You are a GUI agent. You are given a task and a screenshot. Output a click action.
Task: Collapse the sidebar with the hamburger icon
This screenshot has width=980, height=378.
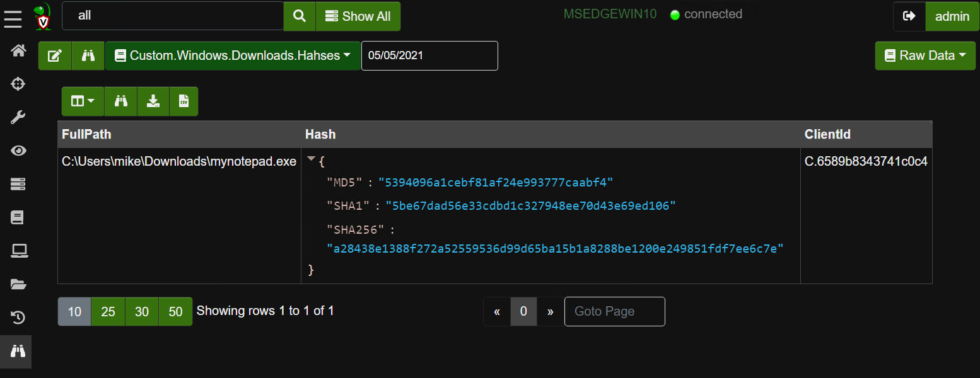(x=13, y=18)
